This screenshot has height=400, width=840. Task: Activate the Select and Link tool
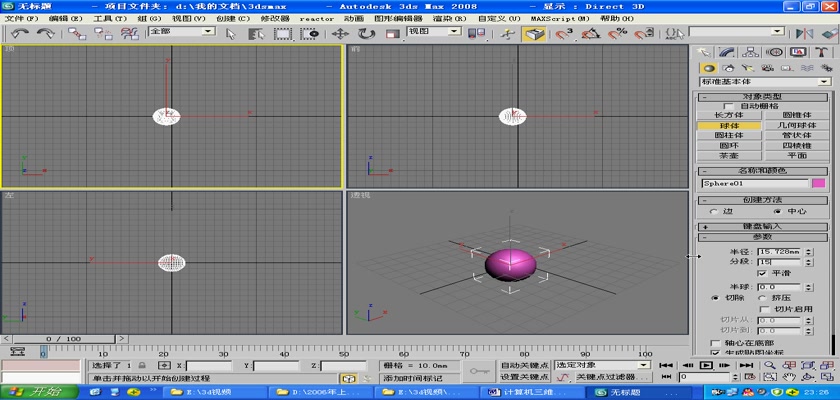77,34
